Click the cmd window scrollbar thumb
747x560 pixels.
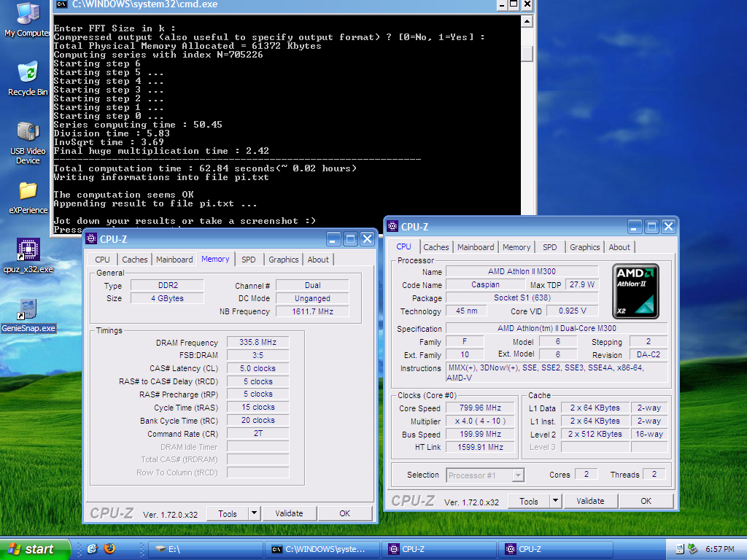pos(527,54)
